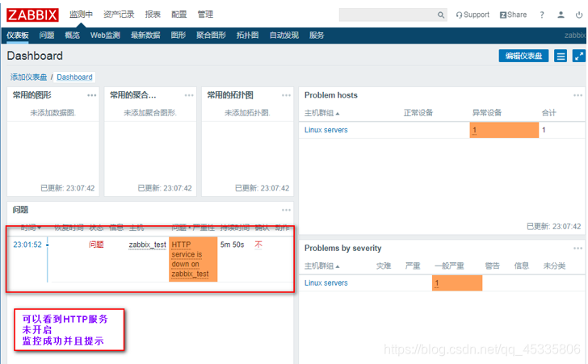Open the 监测中 top menu

coord(81,15)
